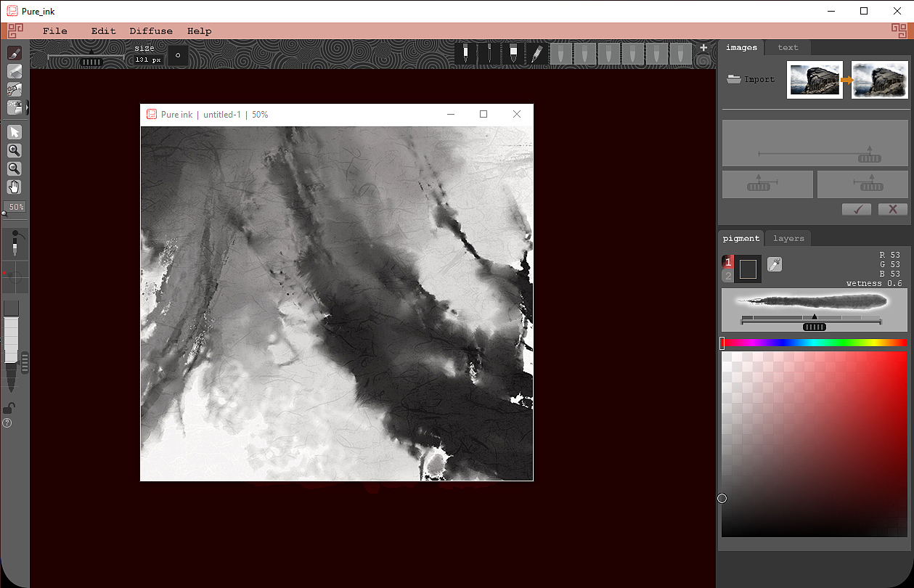Add a new brush preset with plus icon

[x=703, y=48]
